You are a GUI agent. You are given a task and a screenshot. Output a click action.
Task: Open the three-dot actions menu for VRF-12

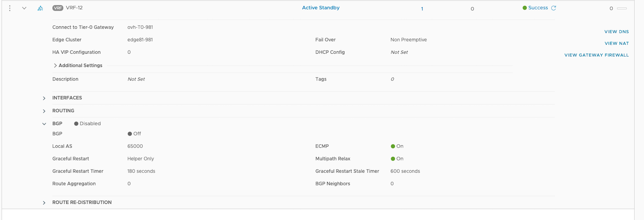click(10, 8)
